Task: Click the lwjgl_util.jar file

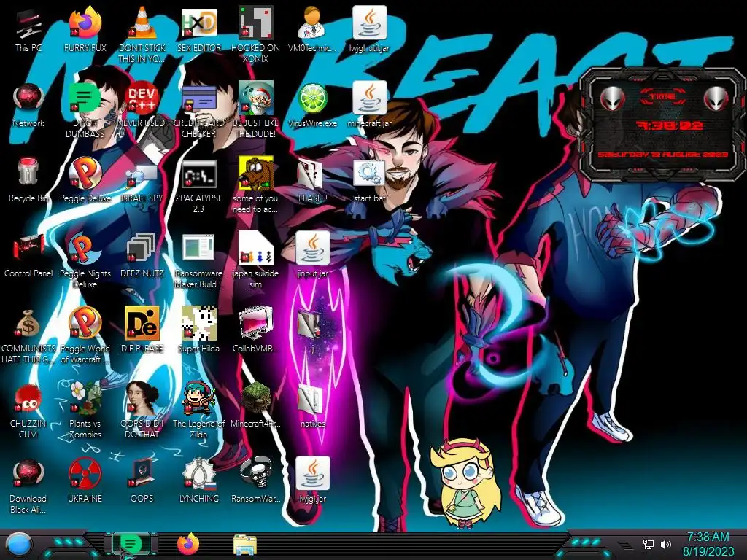Action: click(x=369, y=31)
